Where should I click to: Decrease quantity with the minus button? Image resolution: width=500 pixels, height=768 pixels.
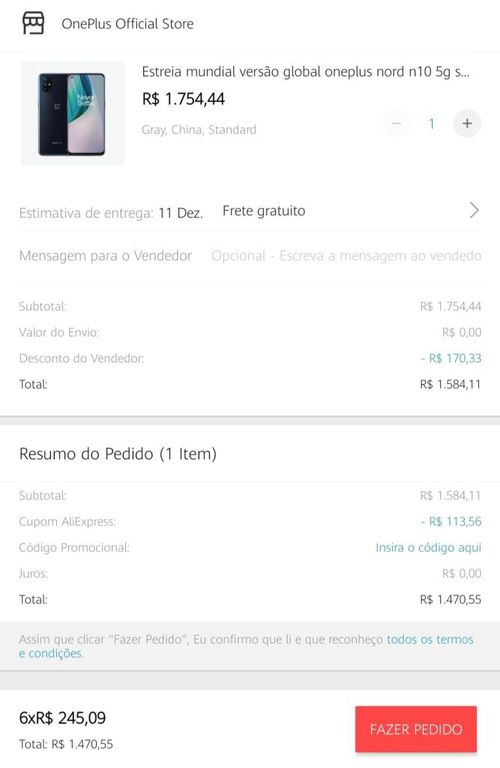pos(396,123)
